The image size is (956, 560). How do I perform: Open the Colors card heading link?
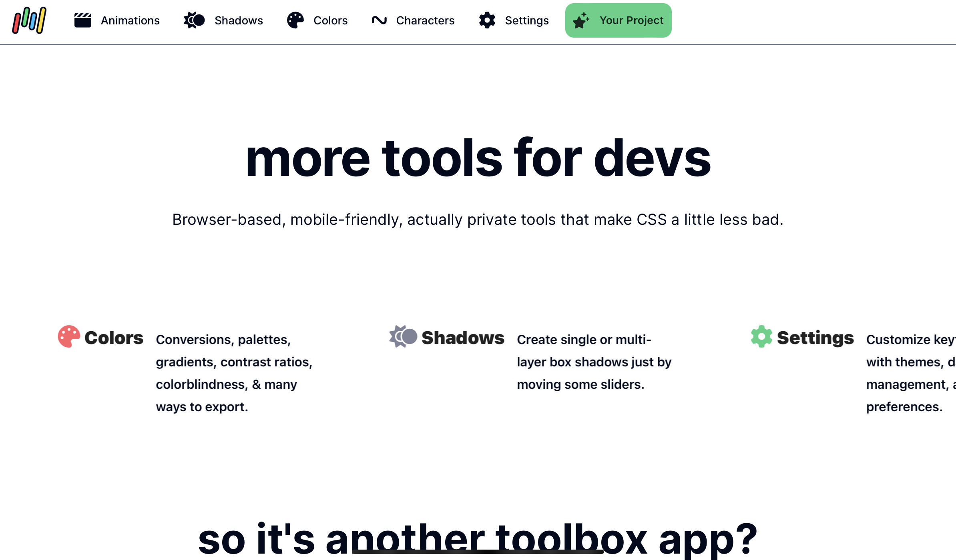click(114, 338)
